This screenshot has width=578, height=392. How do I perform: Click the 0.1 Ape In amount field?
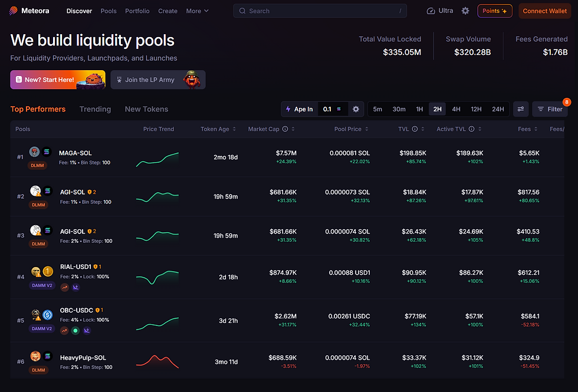[x=333, y=109]
